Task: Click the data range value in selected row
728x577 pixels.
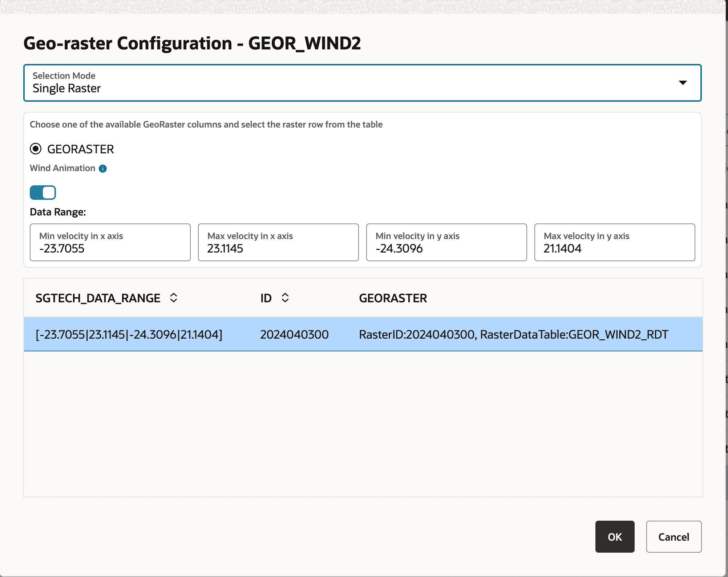Action: point(129,334)
